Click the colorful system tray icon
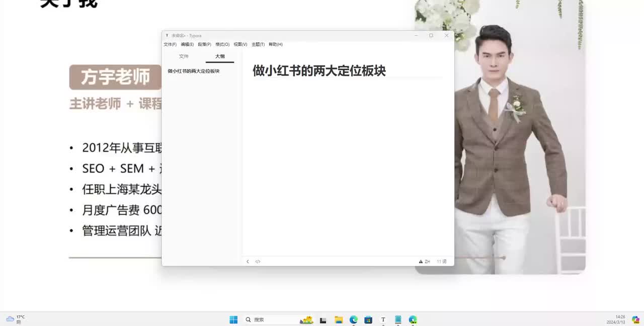 click(635, 319)
